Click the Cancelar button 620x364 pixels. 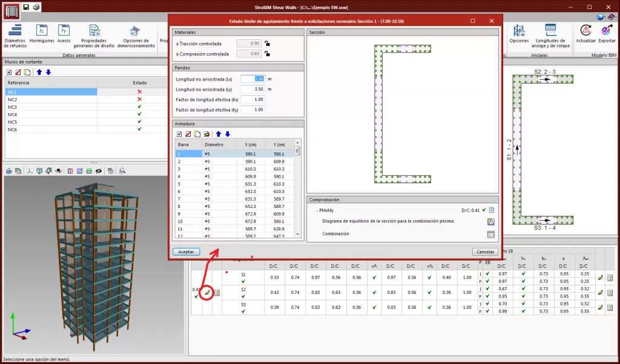486,252
